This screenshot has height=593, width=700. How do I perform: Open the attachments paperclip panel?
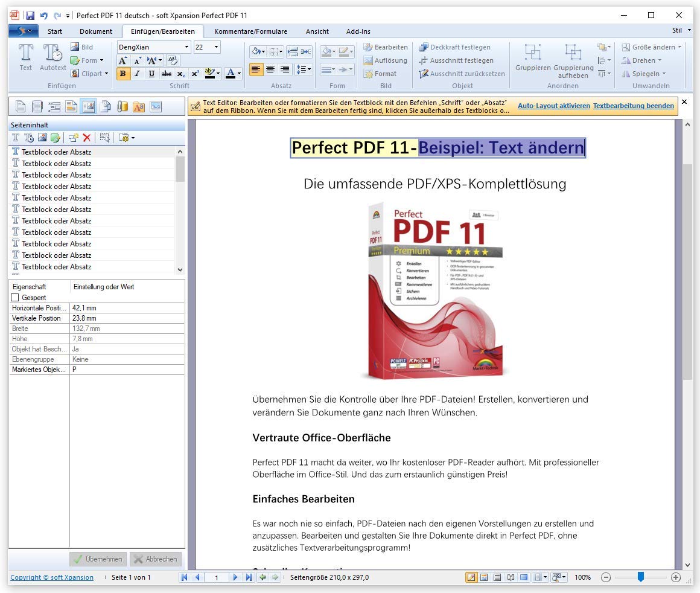pyautogui.click(x=122, y=107)
